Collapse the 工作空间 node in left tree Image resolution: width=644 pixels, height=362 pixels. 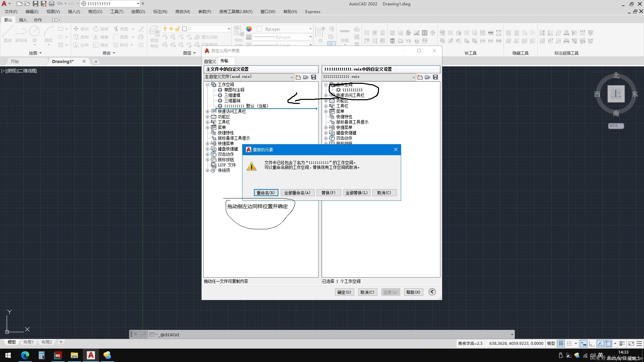207,84
